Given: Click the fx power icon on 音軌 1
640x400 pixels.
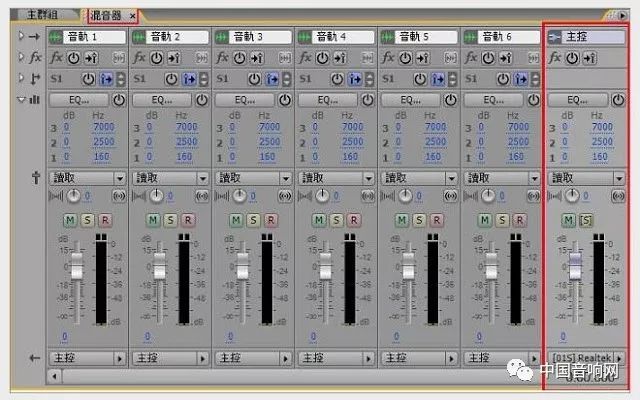Looking at the screenshot, I should click(x=73, y=58).
